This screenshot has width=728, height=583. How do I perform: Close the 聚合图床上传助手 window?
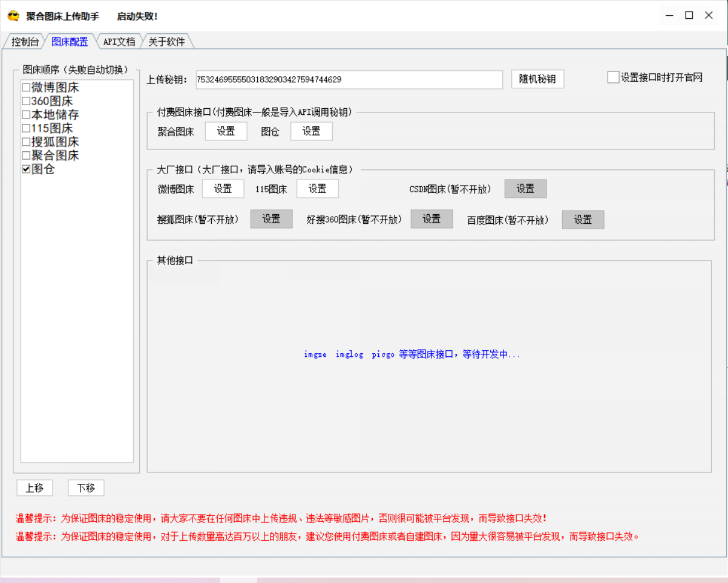709,16
